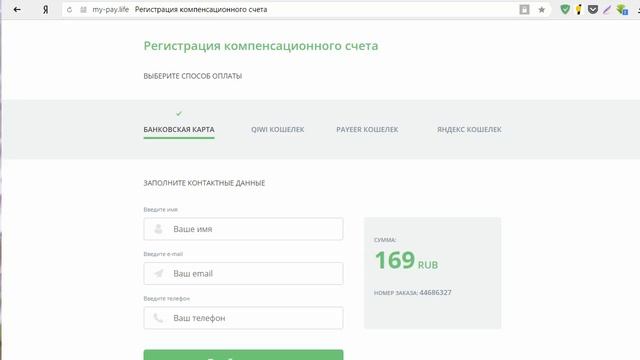Bookmark the page with star icon

542,9
